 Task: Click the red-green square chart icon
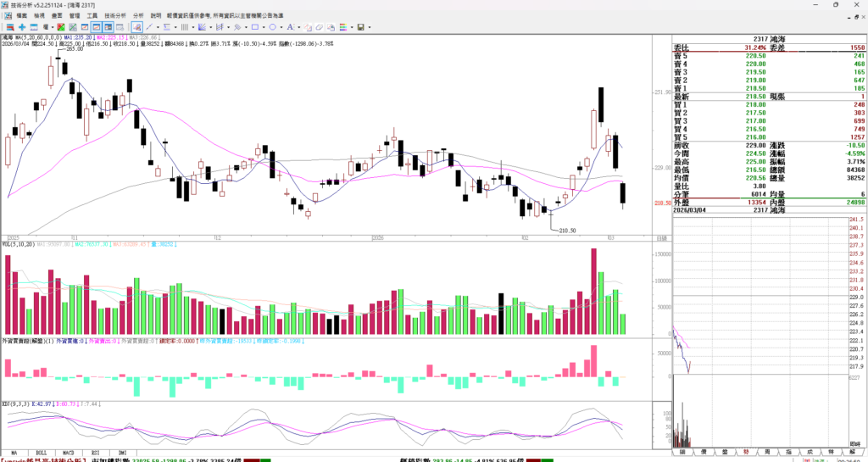(60, 27)
